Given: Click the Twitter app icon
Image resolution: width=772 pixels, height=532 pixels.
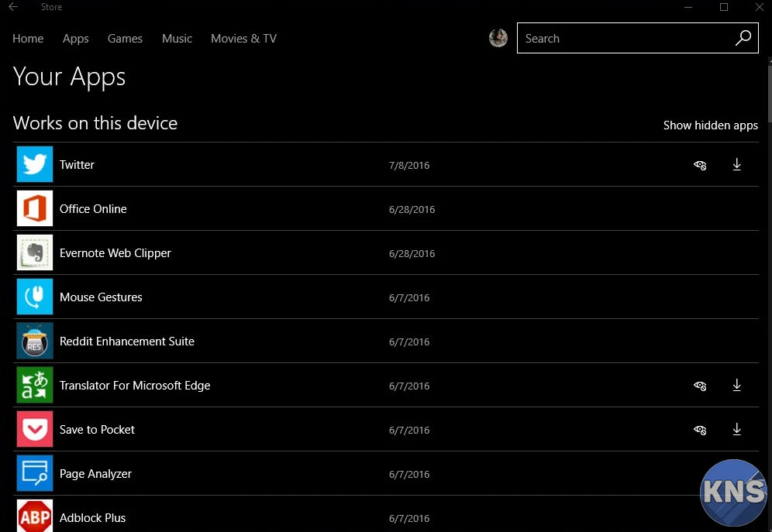Looking at the screenshot, I should [x=35, y=164].
